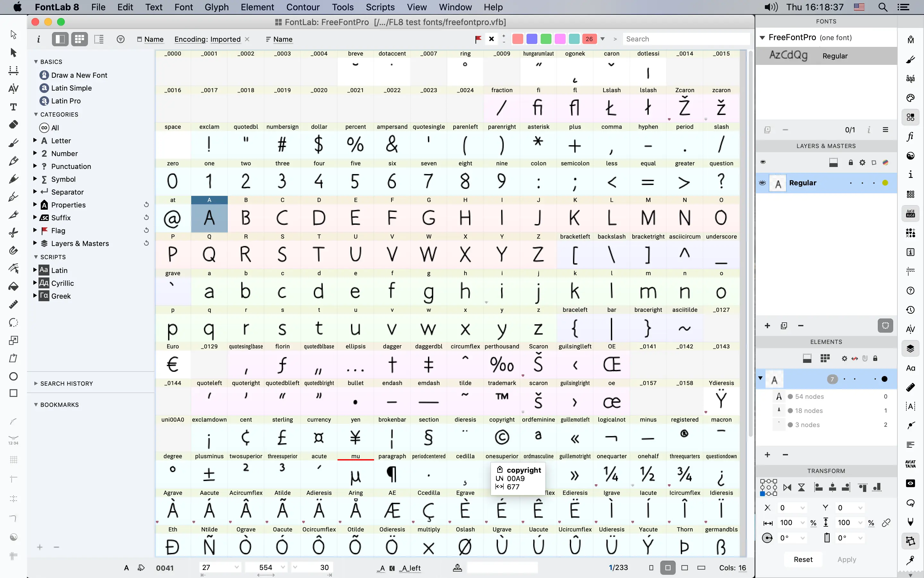
Task: Select the Fill bucket tool
Action: (13, 287)
